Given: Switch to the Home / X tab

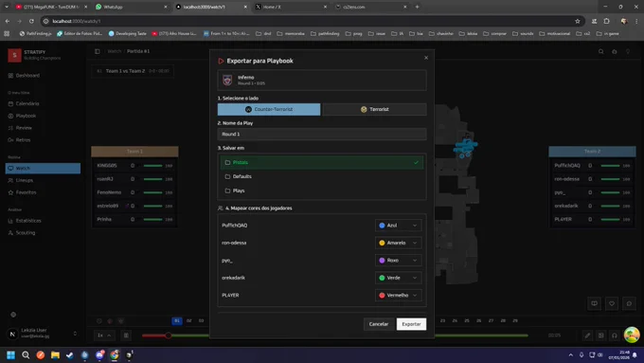Looking at the screenshot, I should click(291, 7).
